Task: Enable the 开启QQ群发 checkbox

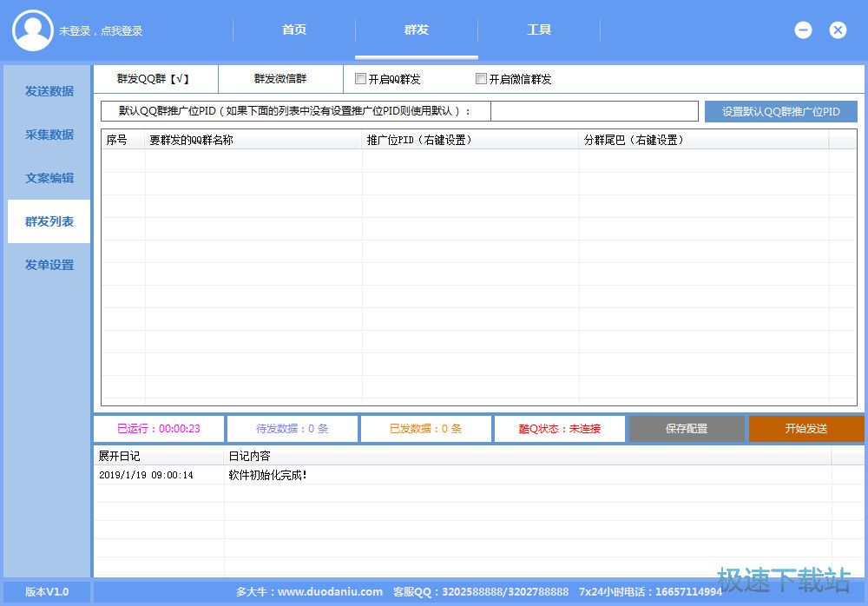Action: pyautogui.click(x=361, y=79)
